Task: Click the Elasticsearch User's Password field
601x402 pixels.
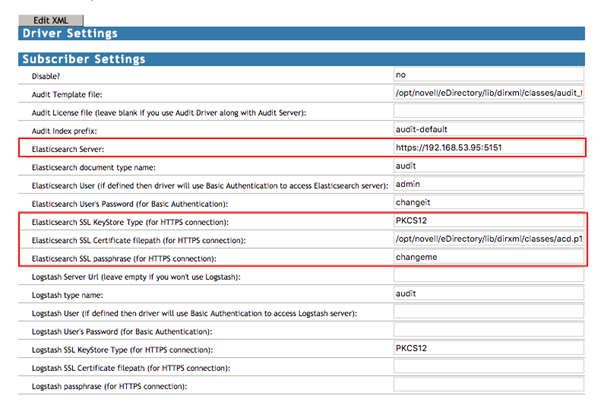Action: [488, 202]
